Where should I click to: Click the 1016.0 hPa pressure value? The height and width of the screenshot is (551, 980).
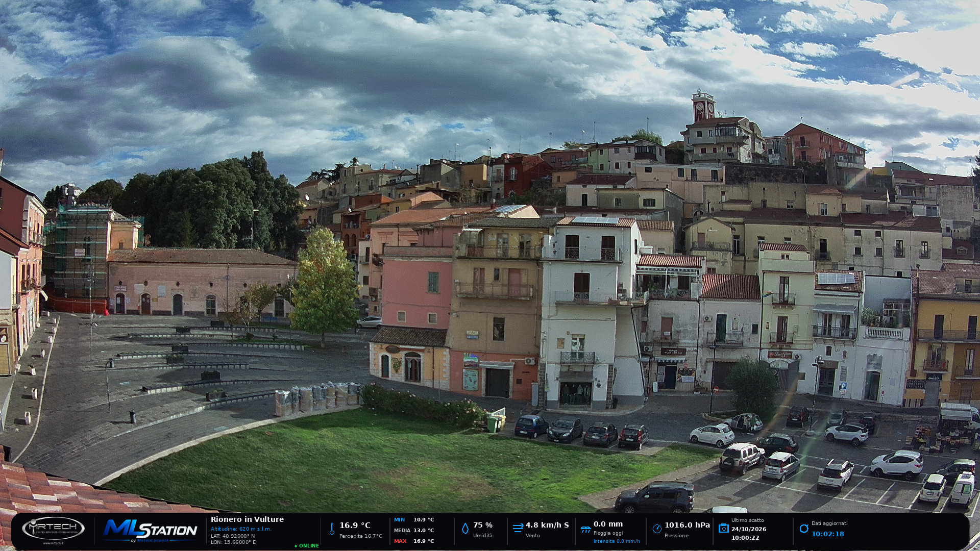point(687,525)
